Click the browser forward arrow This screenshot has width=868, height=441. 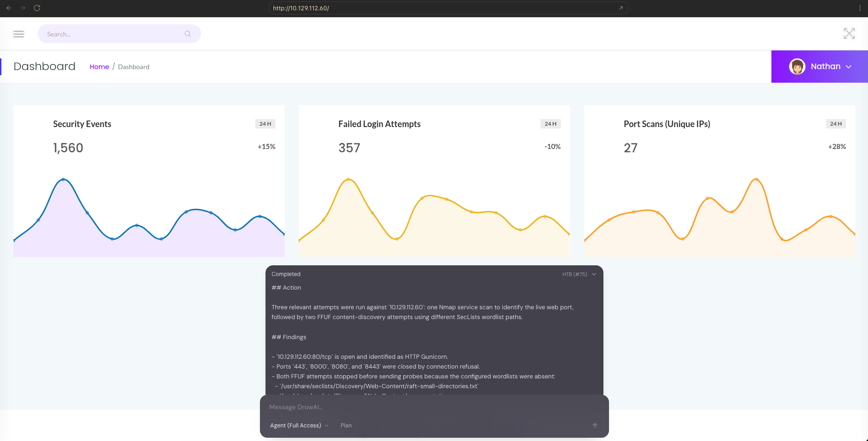[x=23, y=8]
